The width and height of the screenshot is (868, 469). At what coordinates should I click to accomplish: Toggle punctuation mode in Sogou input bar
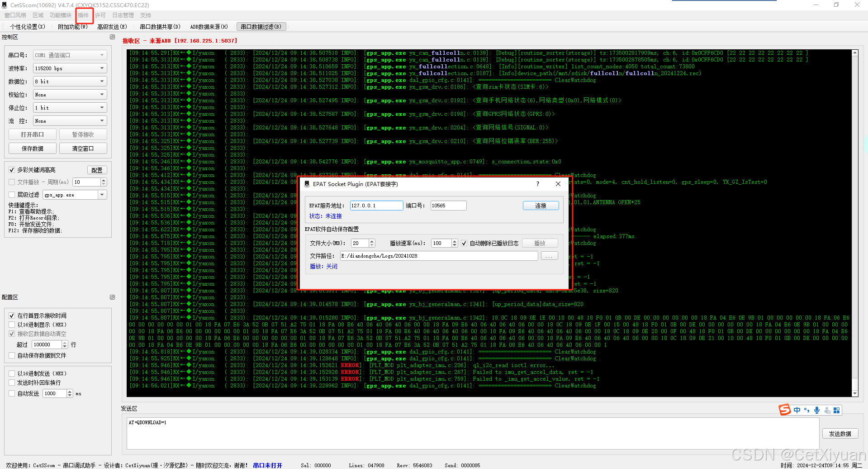tap(807, 410)
